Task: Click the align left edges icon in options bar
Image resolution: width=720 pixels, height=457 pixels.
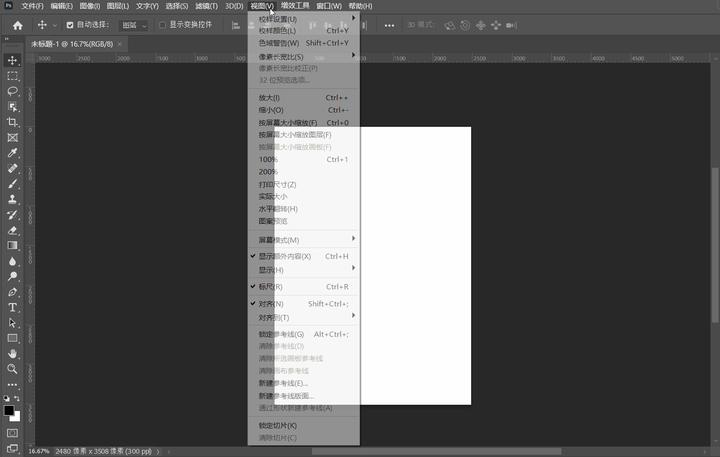Action: click(236, 25)
